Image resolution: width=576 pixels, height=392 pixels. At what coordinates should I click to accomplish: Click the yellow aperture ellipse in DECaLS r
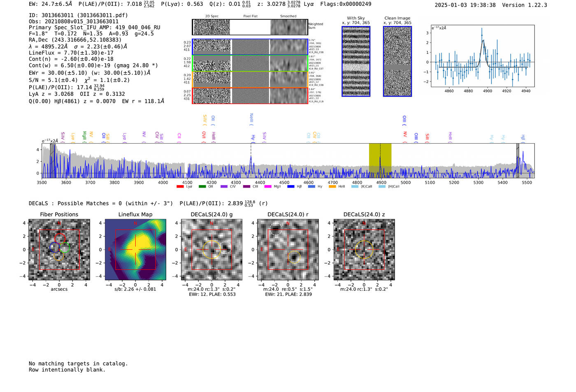click(x=294, y=257)
